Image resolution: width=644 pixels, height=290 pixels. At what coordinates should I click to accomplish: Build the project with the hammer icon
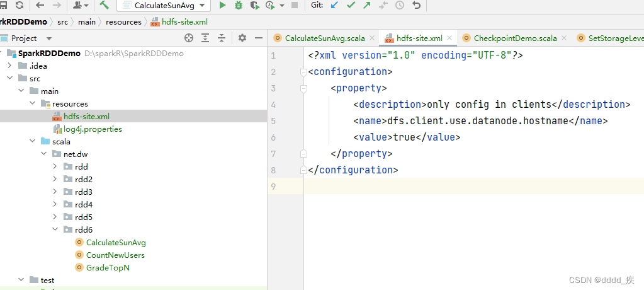(x=105, y=5)
